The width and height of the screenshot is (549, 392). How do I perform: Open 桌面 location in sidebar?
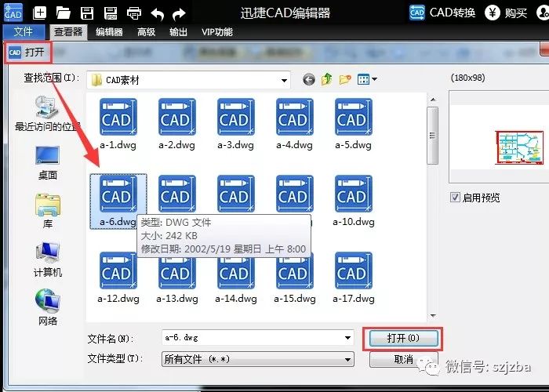pos(47,162)
